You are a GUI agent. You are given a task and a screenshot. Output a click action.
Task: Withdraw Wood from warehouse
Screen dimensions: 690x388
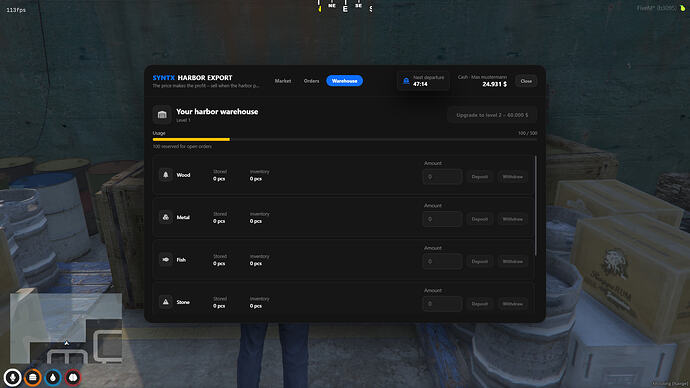click(x=513, y=177)
